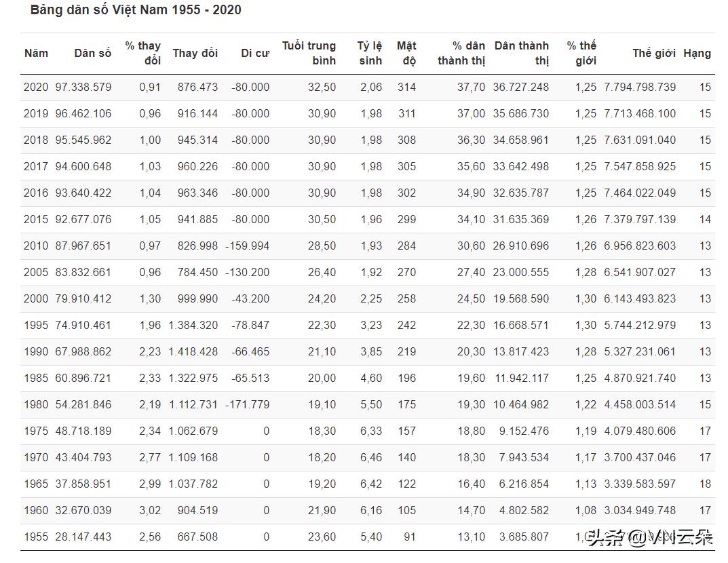Click the 'Thế giới' column header
The height and width of the screenshot is (563, 728).
click(x=653, y=53)
